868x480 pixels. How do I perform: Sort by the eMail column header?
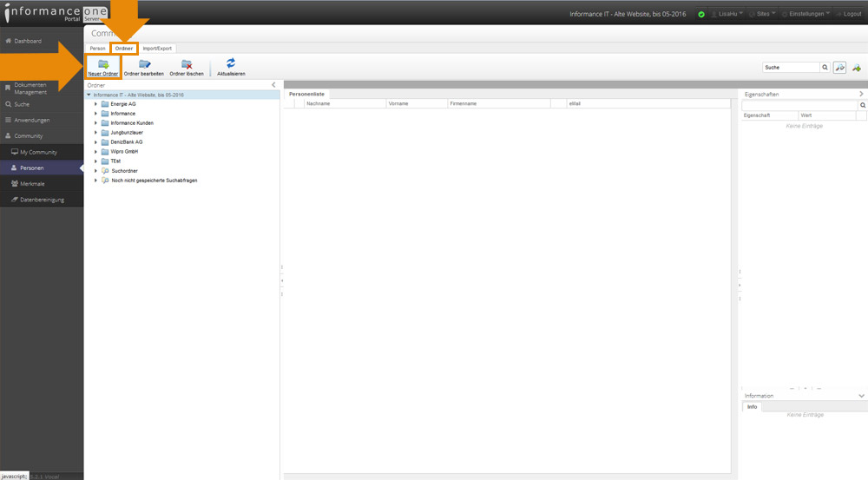tap(648, 103)
